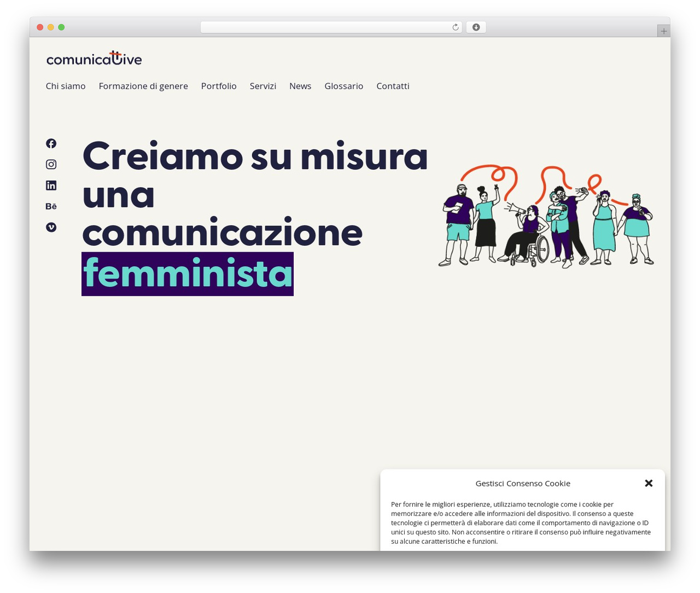This screenshot has width=700, height=593.
Task: Reload the page with refresh icon
Action: [455, 27]
